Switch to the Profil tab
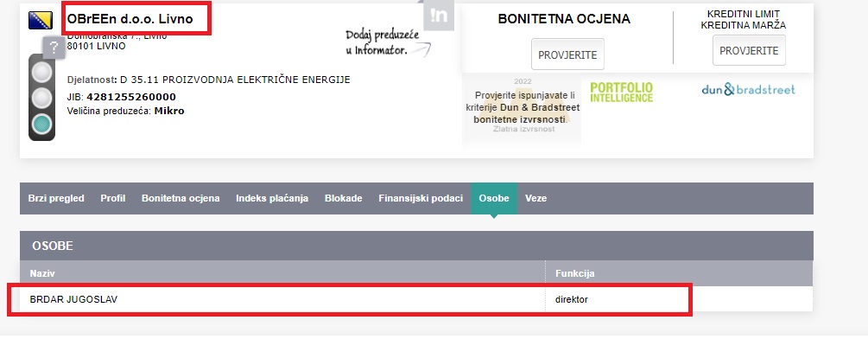The image size is (868, 352). (113, 198)
